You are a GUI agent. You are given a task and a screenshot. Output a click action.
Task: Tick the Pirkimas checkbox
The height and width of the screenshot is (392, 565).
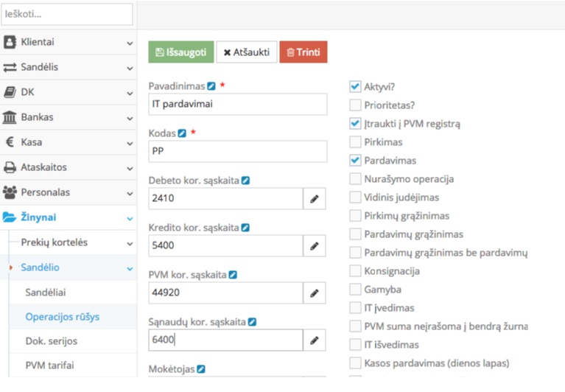355,141
